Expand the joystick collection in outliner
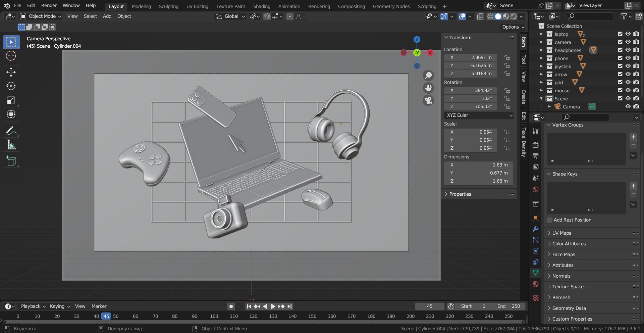The width and height of the screenshot is (644, 333). [541, 66]
